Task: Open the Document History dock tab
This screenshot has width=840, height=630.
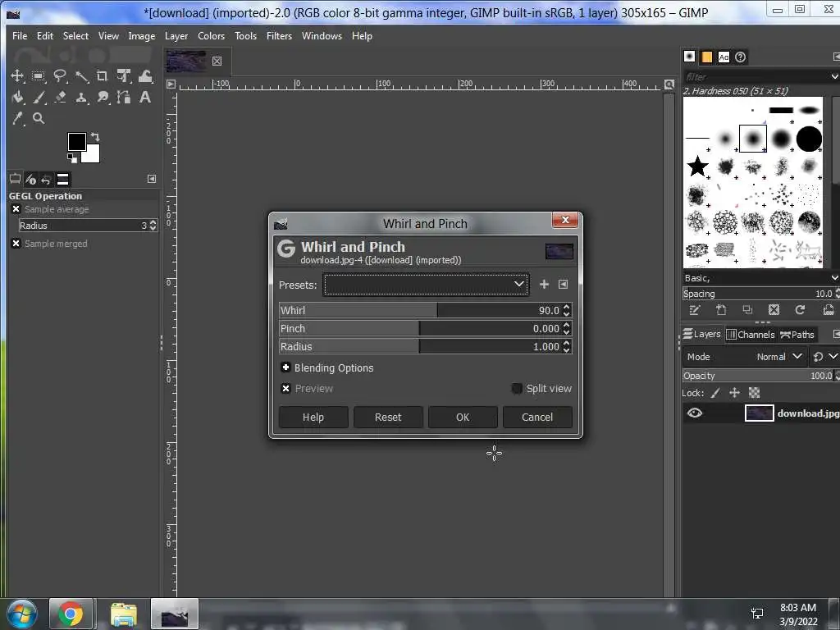Action: 741,57
